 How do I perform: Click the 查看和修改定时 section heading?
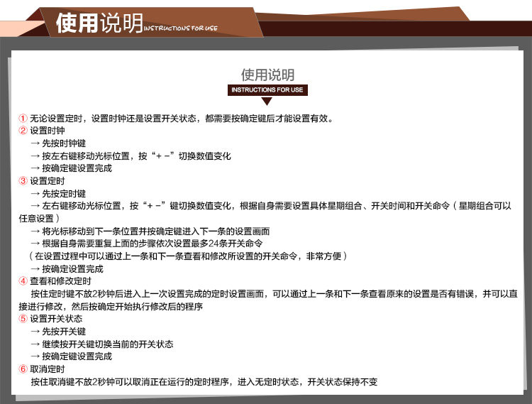60,280
